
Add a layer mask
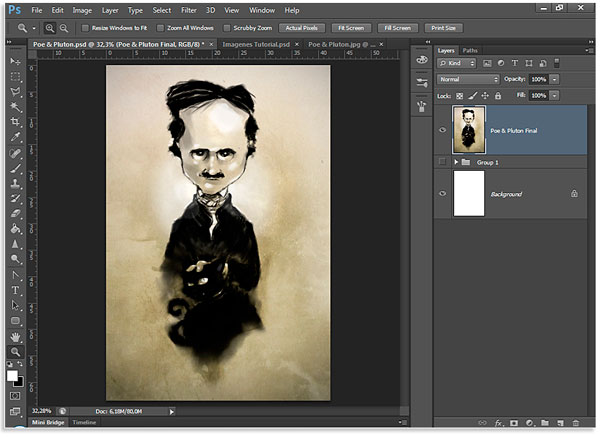coord(514,423)
